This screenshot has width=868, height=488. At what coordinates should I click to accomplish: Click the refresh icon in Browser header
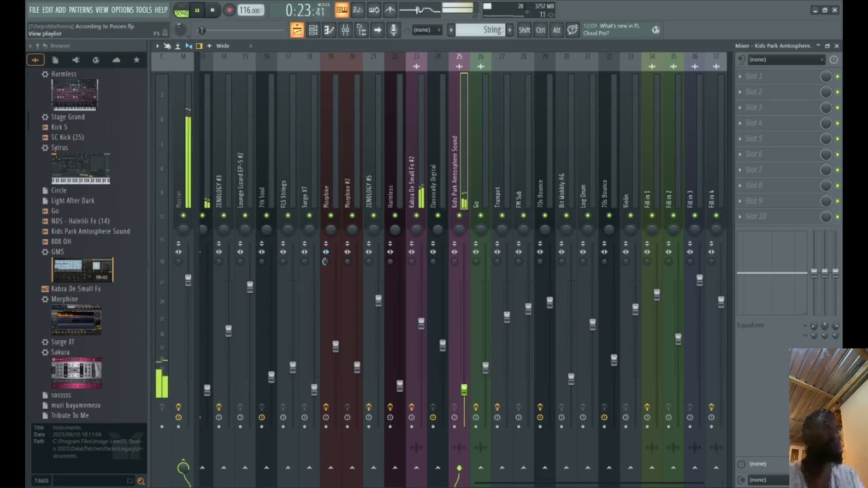click(45, 46)
